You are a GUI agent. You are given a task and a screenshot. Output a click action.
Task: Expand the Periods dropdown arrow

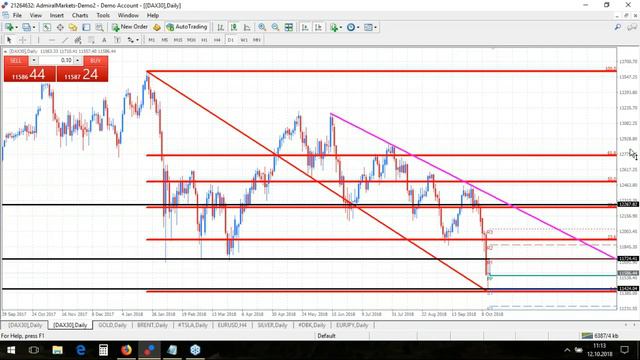(358, 27)
